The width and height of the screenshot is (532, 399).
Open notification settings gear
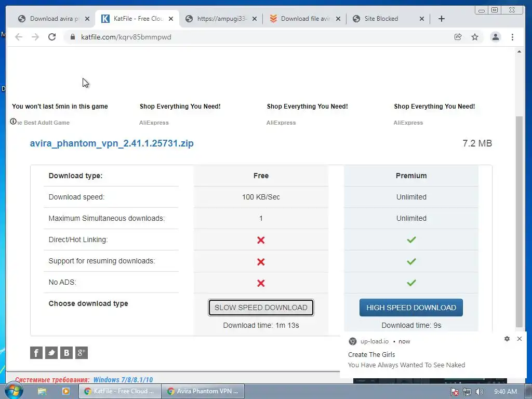tap(507, 339)
